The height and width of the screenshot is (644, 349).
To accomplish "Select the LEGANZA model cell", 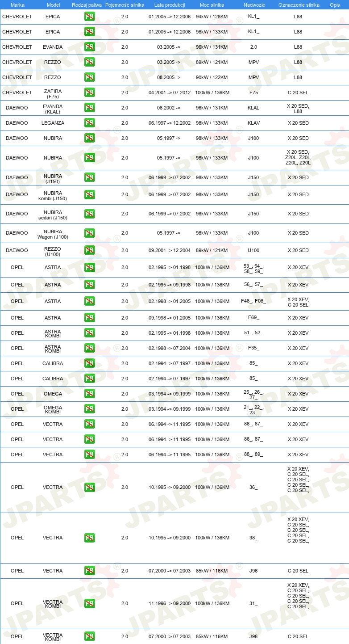I will (53, 123).
